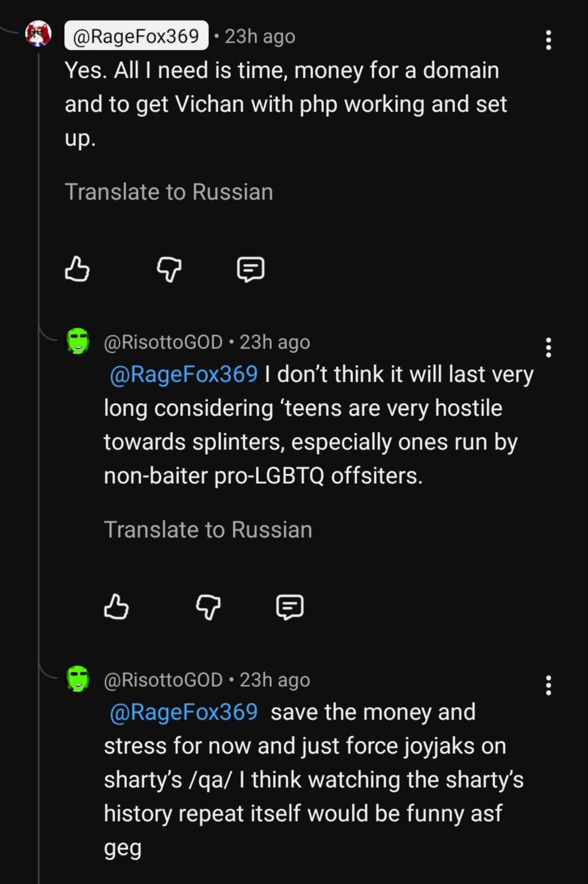Reply to RisottoGOD's comment about splinters
The width and height of the screenshot is (588, 884).
(290, 607)
